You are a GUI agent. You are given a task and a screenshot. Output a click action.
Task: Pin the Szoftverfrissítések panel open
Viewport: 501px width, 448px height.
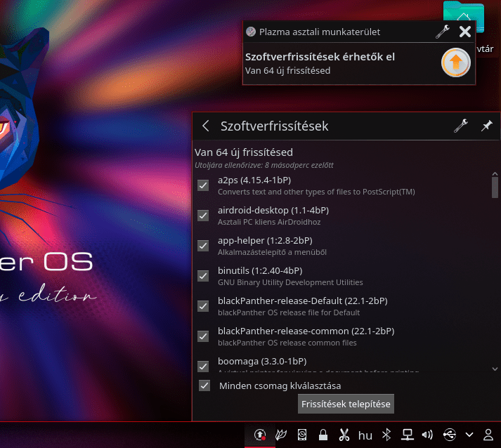click(x=486, y=126)
